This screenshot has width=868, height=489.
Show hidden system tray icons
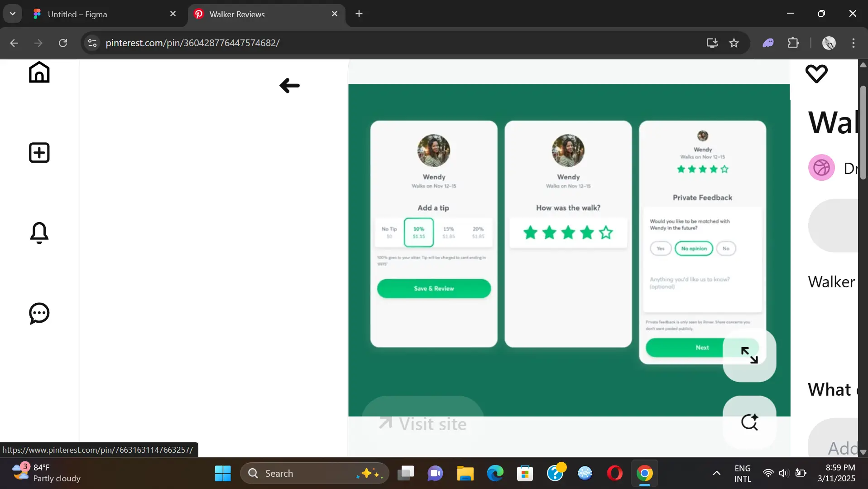point(716,473)
